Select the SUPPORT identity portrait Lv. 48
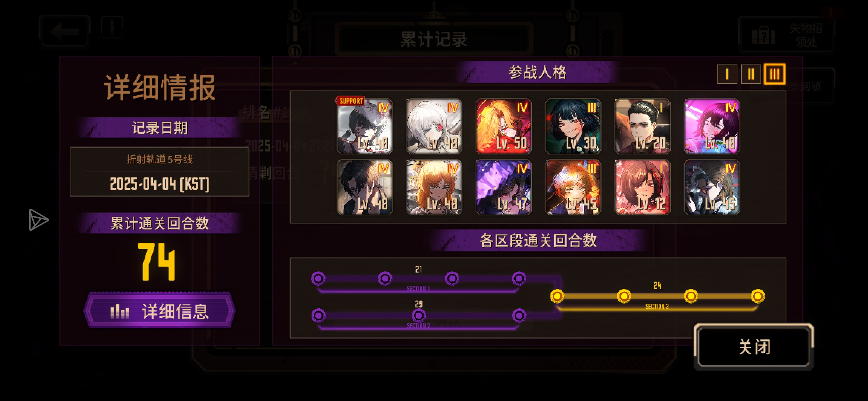 coord(365,126)
